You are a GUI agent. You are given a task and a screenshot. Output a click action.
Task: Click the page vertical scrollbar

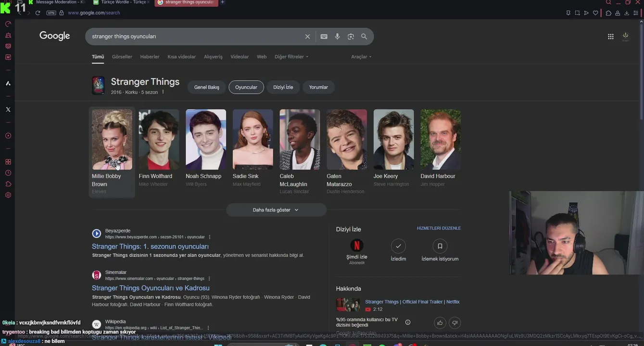[x=642, y=72]
